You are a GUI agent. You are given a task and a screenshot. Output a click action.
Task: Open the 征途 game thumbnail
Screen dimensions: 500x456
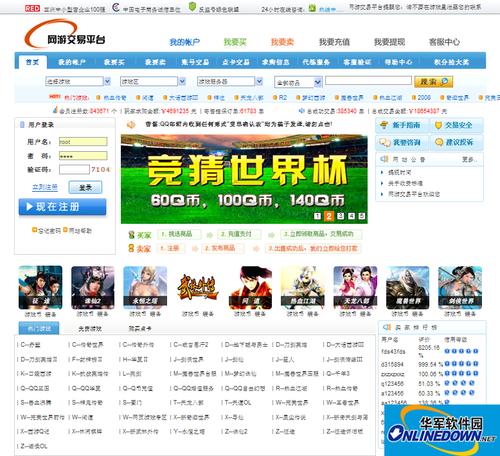click(40, 287)
